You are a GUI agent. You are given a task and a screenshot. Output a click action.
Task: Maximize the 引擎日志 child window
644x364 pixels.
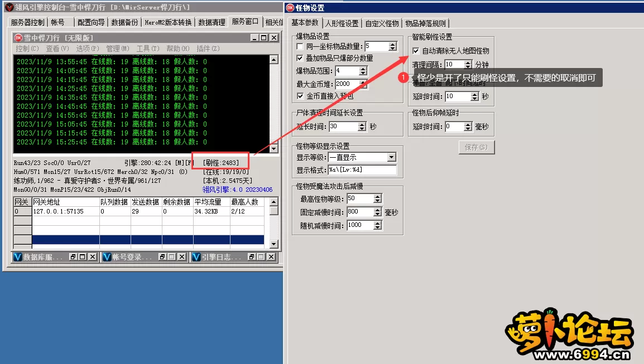261,257
